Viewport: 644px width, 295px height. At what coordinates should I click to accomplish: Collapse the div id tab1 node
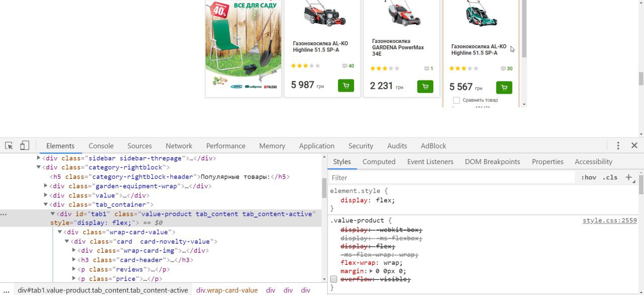coord(53,214)
